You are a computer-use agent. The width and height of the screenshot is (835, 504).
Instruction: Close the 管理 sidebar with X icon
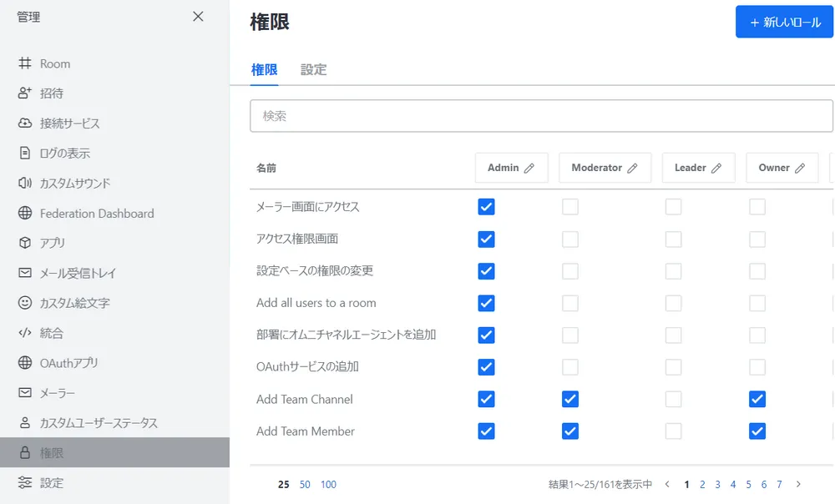click(x=198, y=17)
